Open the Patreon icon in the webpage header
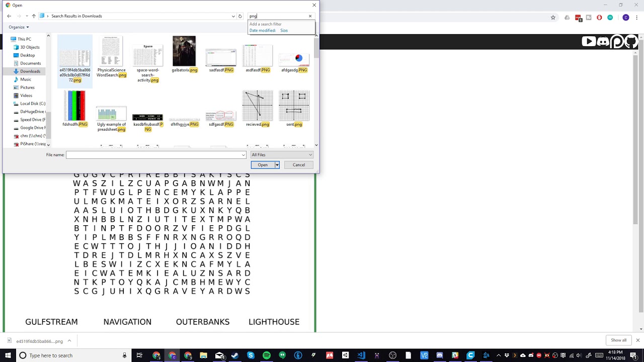The height and width of the screenshot is (362, 644). (x=617, y=42)
